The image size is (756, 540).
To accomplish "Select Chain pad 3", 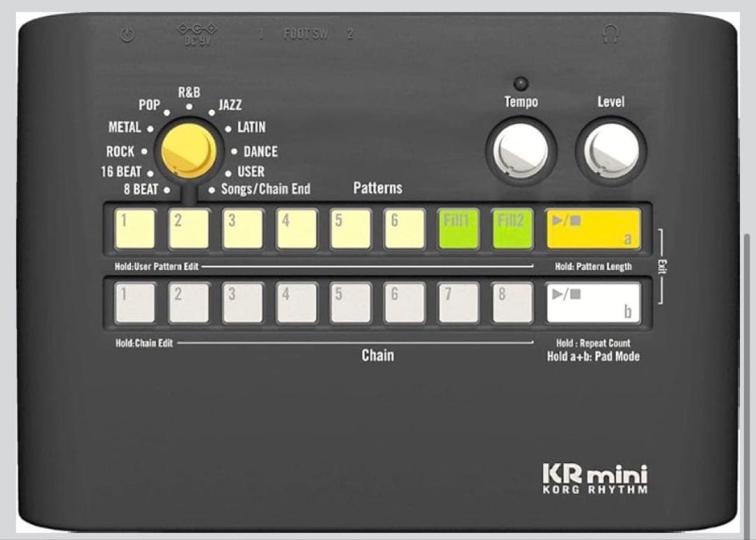I will 242,302.
